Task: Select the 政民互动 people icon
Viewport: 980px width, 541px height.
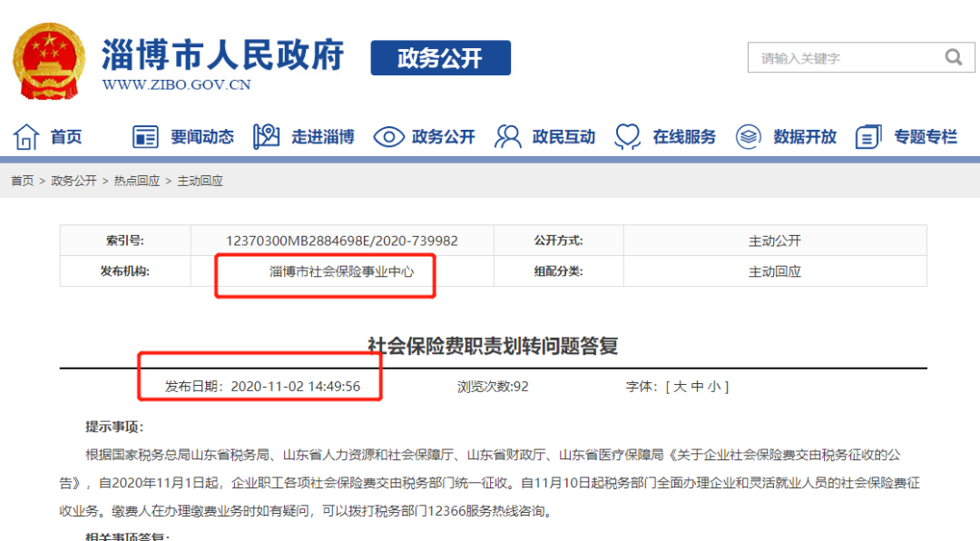Action: pos(506,135)
